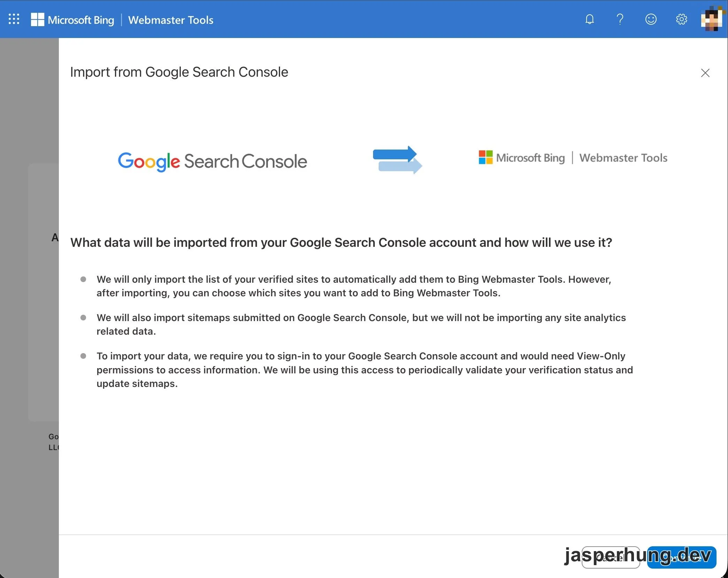Click bullet text about importing sitemaps

coord(361,324)
